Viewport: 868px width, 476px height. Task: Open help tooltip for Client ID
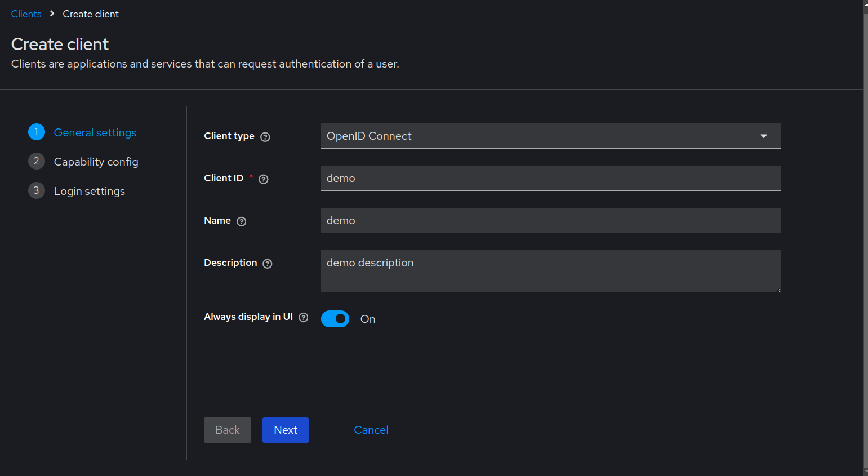tap(264, 179)
